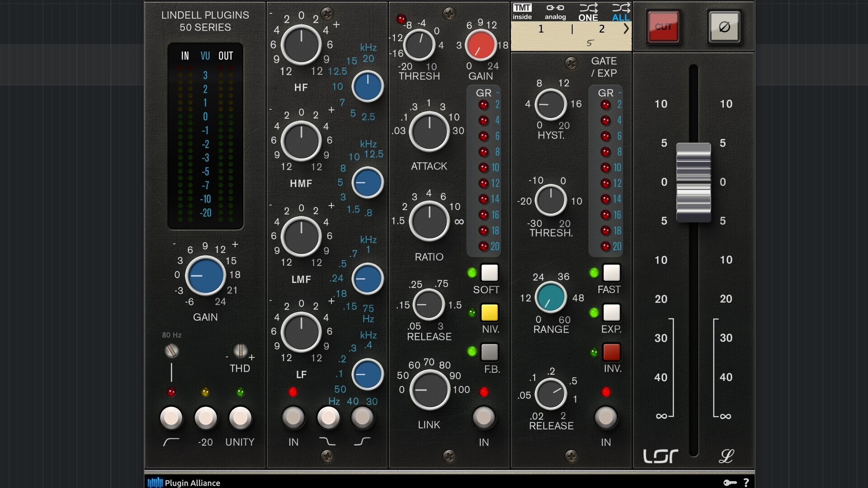Click the IN meter label
This screenshot has width=868, height=488.
coord(185,56)
